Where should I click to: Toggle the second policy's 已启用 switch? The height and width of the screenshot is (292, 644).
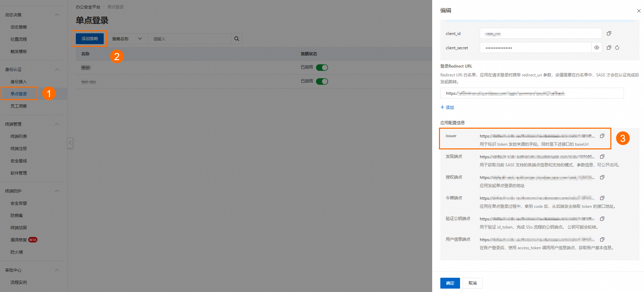tap(322, 81)
